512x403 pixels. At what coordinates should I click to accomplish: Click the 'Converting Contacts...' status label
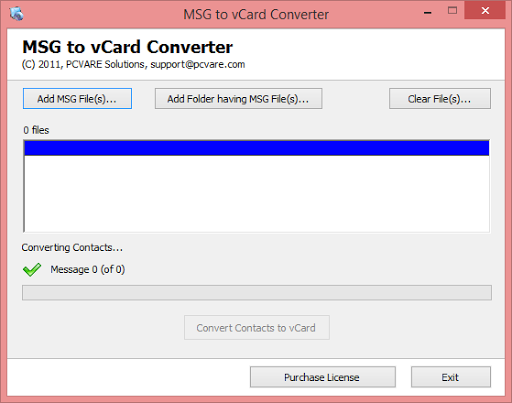(72, 247)
